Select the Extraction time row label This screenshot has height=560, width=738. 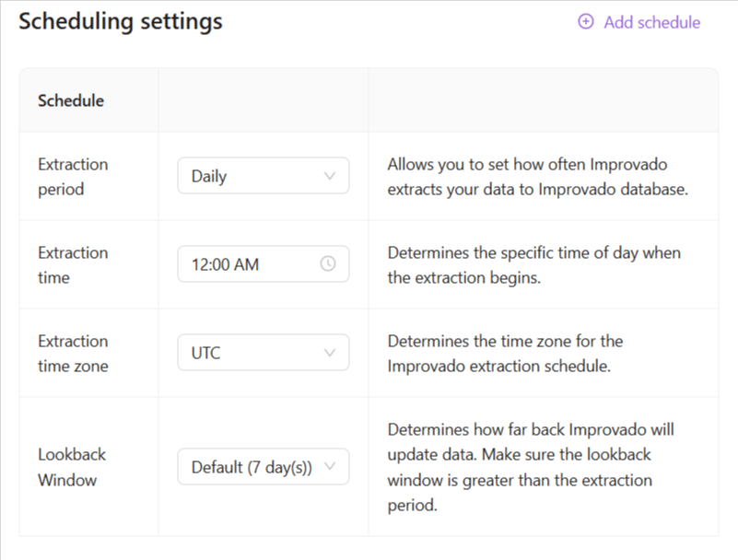[73, 264]
